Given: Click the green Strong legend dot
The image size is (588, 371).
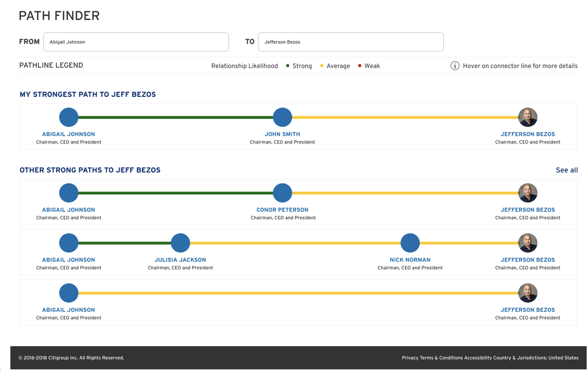Looking at the screenshot, I should (x=288, y=66).
